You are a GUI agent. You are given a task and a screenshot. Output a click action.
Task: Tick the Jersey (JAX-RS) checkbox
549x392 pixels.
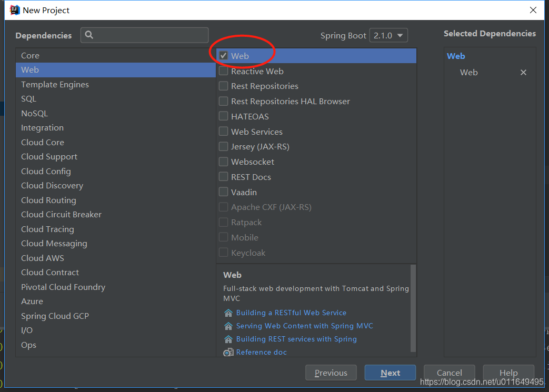tap(223, 147)
